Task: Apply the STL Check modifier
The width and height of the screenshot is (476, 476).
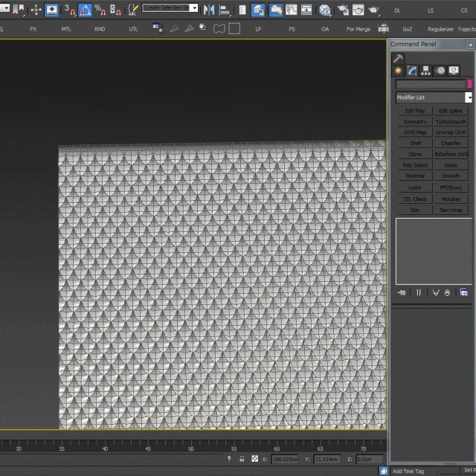Action: (415, 199)
